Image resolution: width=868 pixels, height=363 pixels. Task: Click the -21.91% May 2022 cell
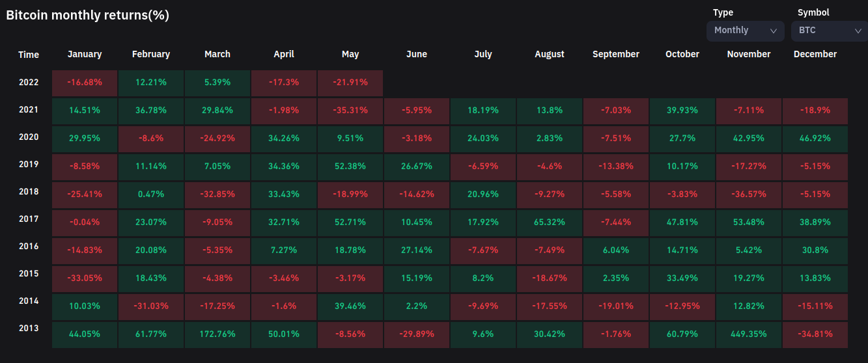point(350,83)
